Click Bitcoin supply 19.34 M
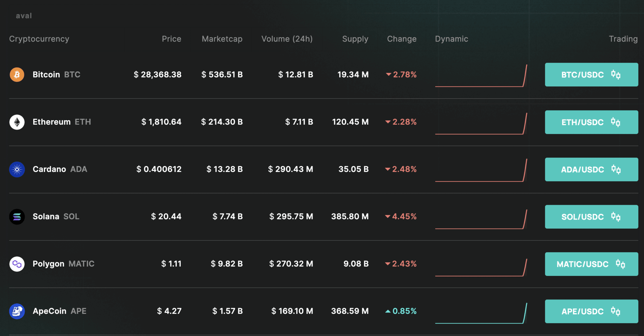 tap(353, 75)
